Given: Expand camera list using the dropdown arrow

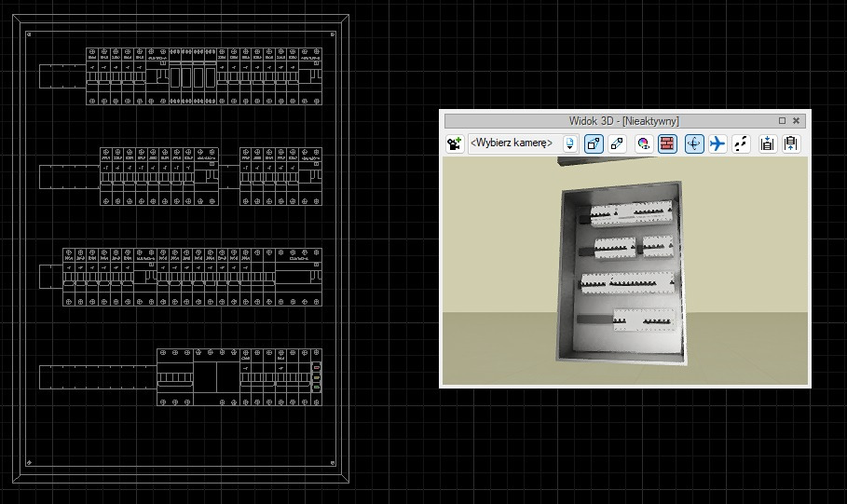Looking at the screenshot, I should 570,143.
